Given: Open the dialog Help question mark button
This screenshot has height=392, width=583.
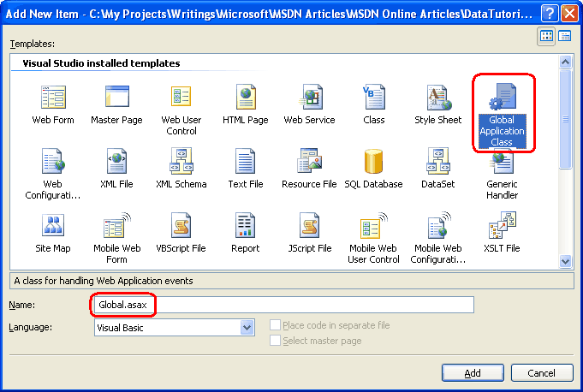Looking at the screenshot, I should coord(550,14).
